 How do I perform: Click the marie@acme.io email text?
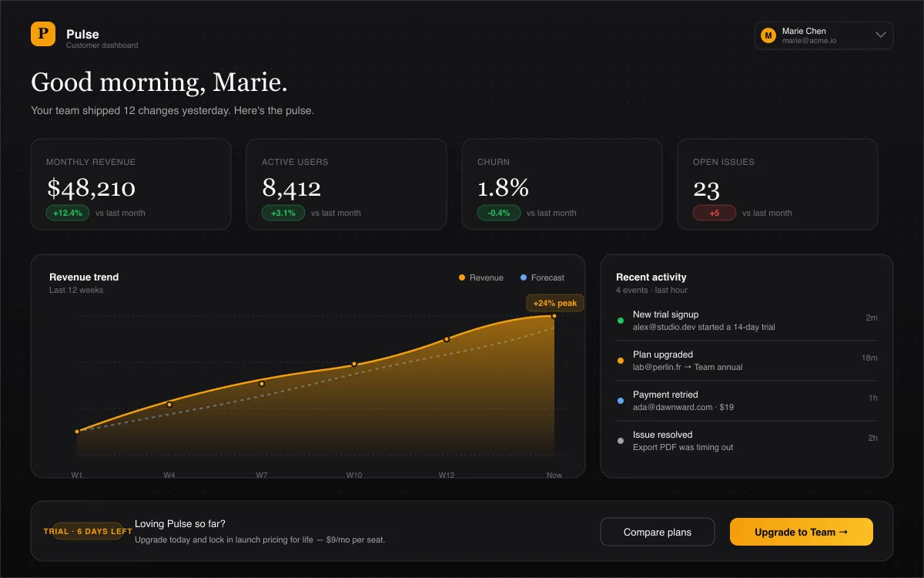[809, 41]
